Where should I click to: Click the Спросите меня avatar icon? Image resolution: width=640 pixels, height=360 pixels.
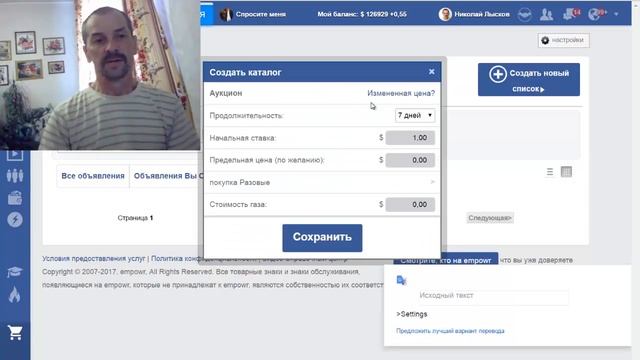(x=226, y=14)
